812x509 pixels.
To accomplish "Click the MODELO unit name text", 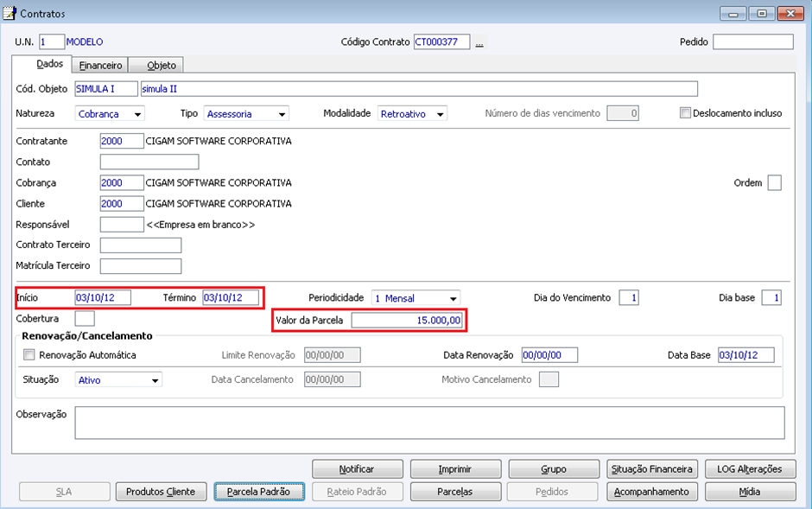I will point(85,42).
